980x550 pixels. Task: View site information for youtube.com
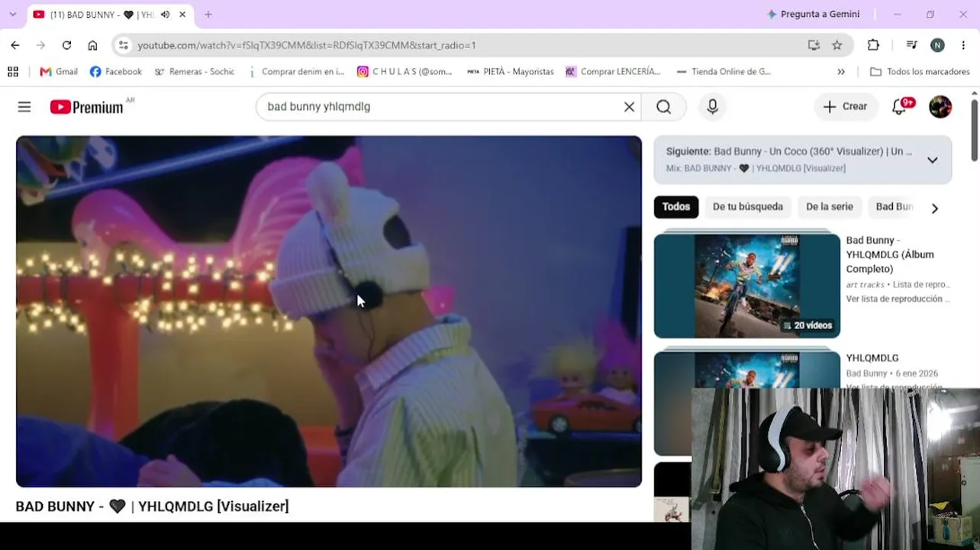coord(124,45)
